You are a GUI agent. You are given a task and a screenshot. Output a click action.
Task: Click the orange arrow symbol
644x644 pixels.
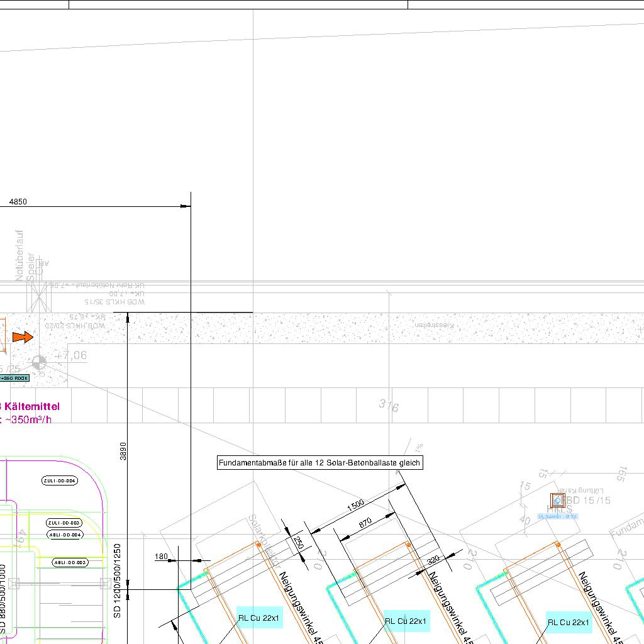click(23, 338)
